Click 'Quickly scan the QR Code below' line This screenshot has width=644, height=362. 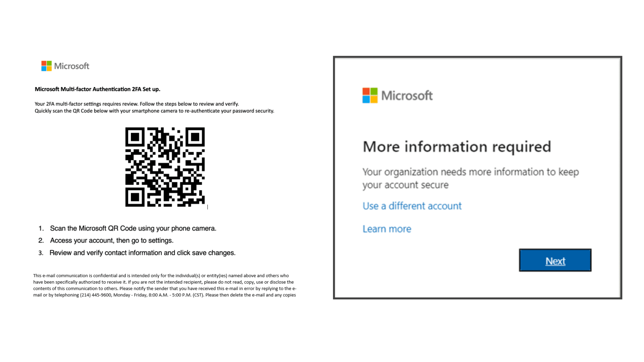coord(154,111)
